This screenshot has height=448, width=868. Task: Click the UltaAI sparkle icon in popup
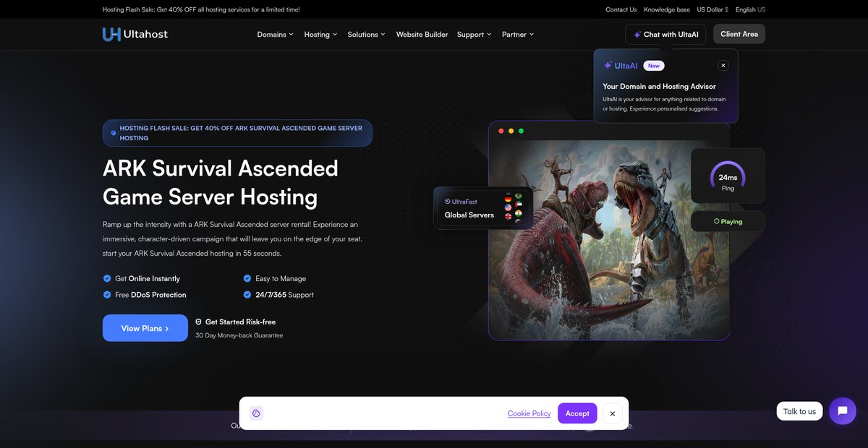[x=608, y=65]
